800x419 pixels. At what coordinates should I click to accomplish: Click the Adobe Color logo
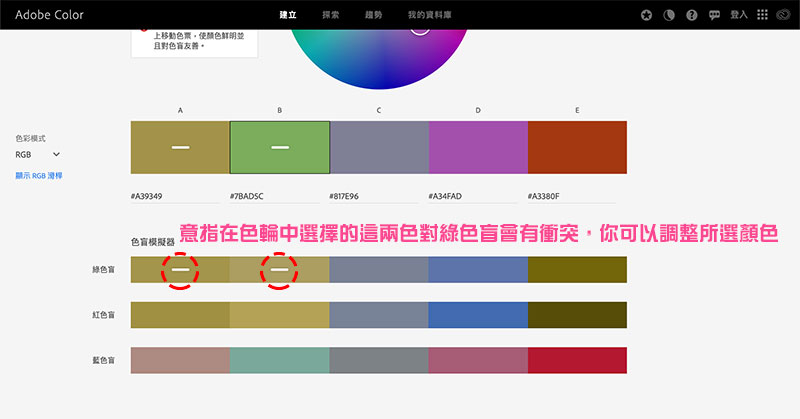(x=49, y=15)
